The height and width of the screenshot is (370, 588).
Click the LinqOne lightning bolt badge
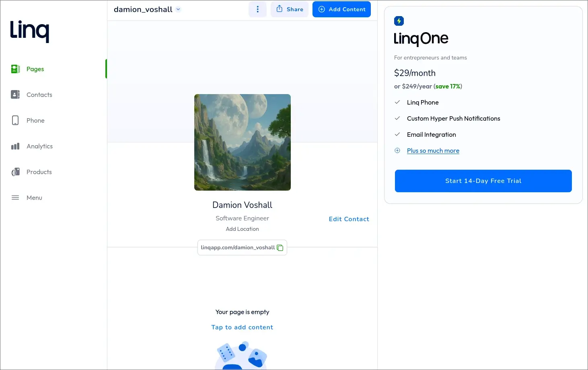399,21
